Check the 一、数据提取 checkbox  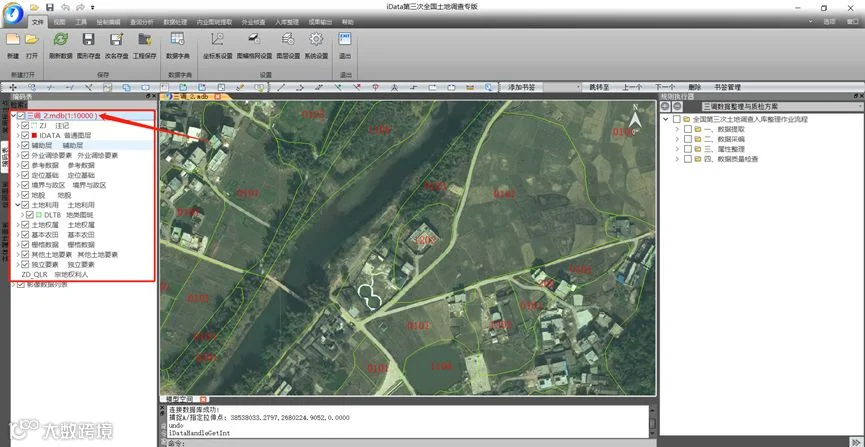pos(687,129)
